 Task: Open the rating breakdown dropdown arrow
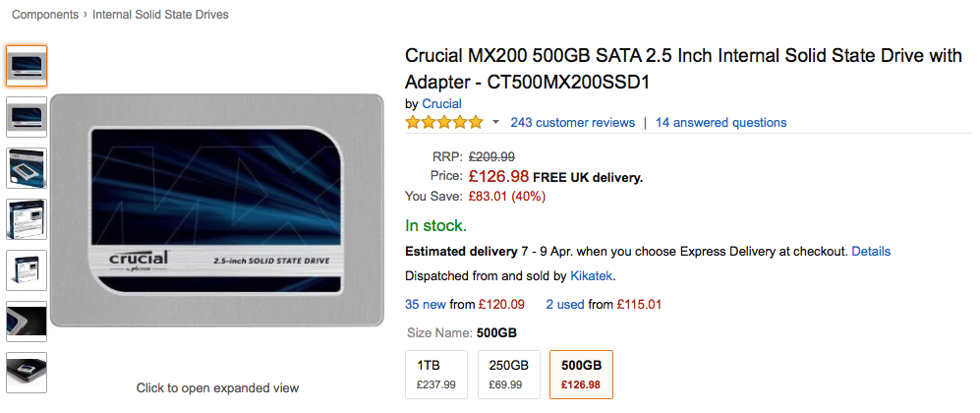[x=495, y=123]
